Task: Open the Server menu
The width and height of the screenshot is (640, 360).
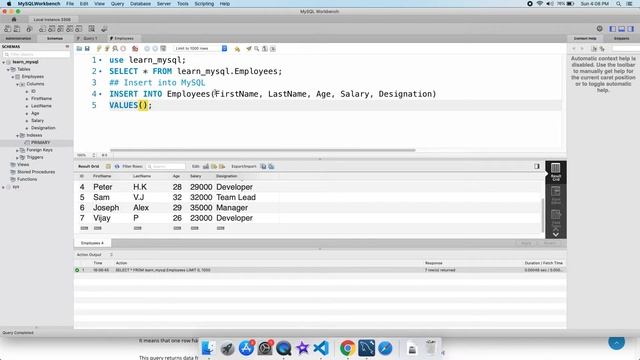Action: pos(164,4)
